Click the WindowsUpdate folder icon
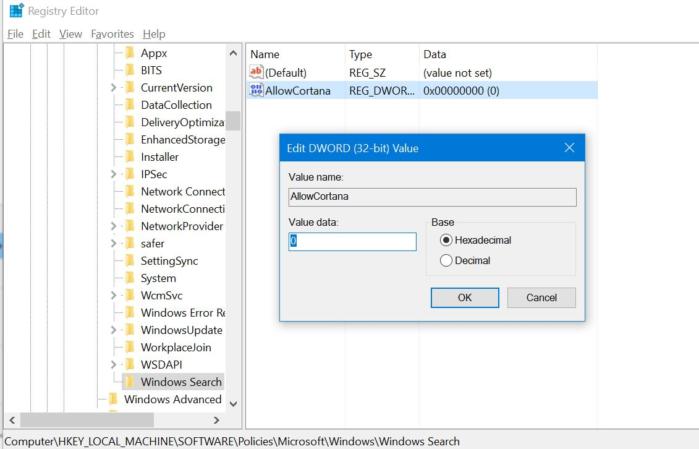The image size is (699, 449). (x=129, y=330)
